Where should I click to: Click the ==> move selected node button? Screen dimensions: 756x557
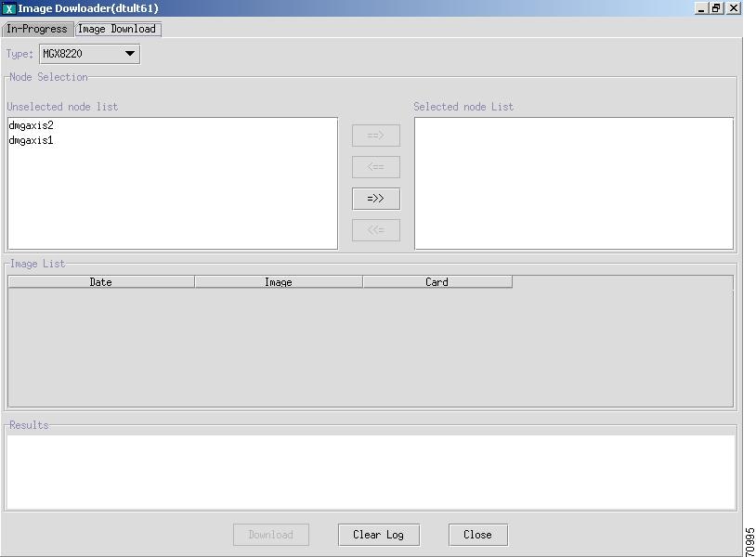pos(376,136)
